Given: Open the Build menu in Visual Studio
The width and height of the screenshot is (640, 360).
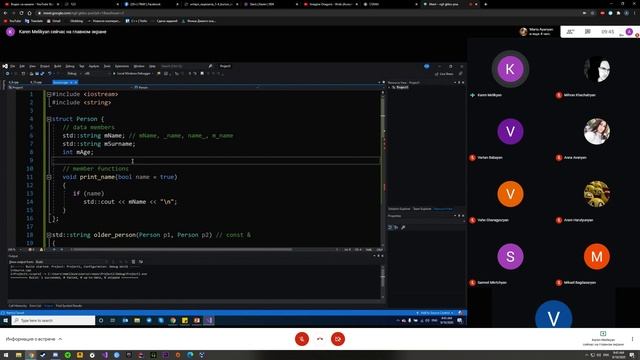Looking at the screenshot, I should [58, 66].
